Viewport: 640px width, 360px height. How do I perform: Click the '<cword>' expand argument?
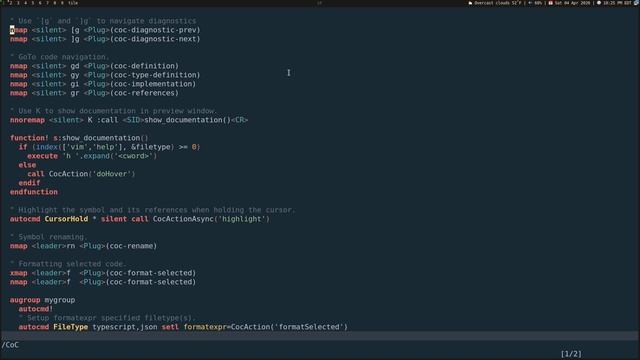point(133,156)
